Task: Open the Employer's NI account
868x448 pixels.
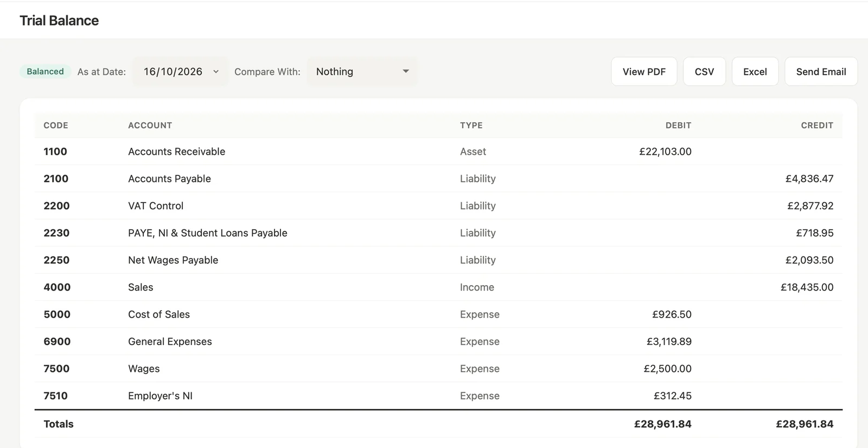Action: point(160,396)
